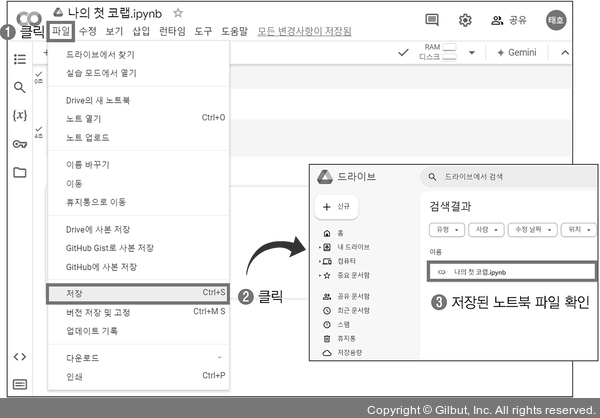Open the 수정 날짜 filter dropdown
600x418 pixels.
(x=533, y=228)
